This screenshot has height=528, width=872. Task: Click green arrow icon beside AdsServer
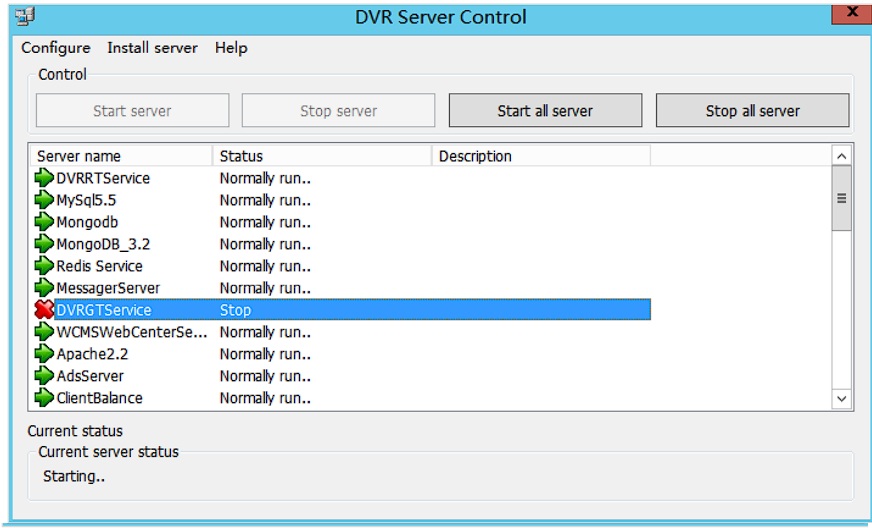click(44, 376)
